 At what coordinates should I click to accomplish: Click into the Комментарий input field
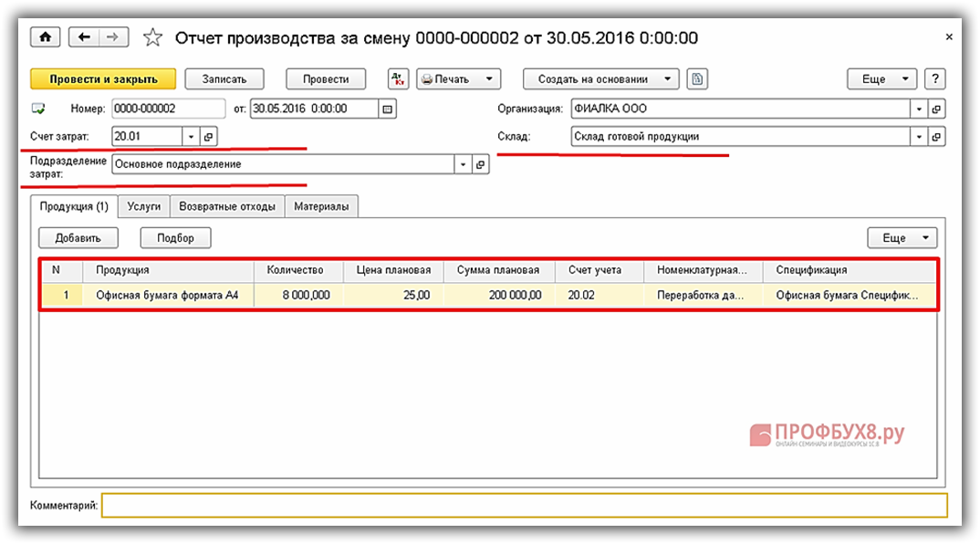pyautogui.click(x=524, y=505)
